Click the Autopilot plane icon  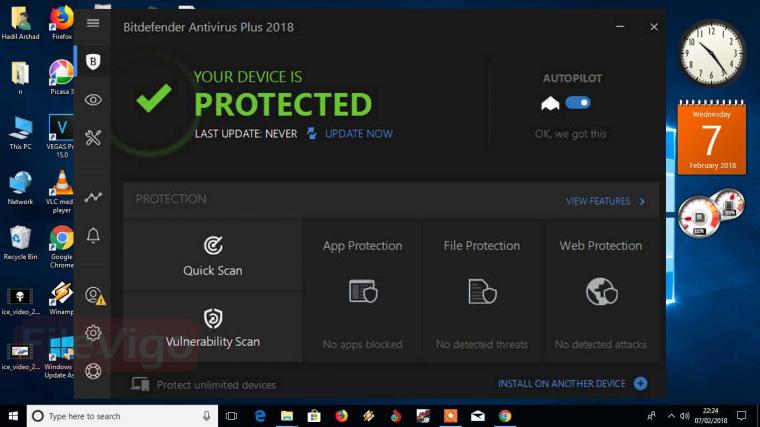(x=550, y=103)
